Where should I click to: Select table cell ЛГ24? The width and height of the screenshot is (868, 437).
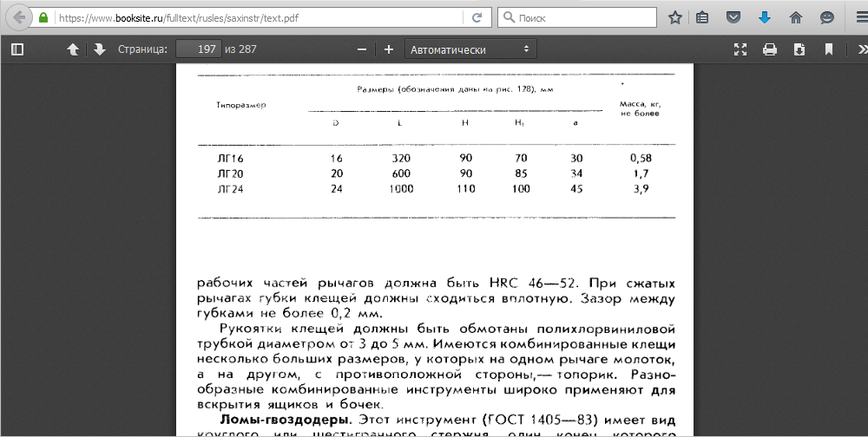pos(230,189)
